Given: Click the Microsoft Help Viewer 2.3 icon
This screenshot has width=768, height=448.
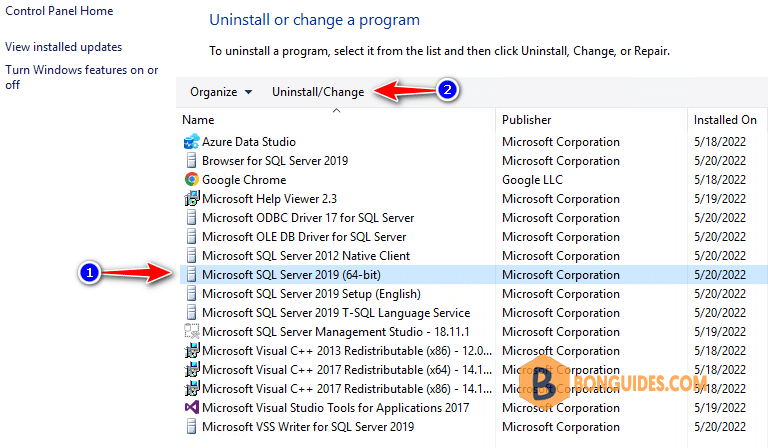Looking at the screenshot, I should pos(192,198).
